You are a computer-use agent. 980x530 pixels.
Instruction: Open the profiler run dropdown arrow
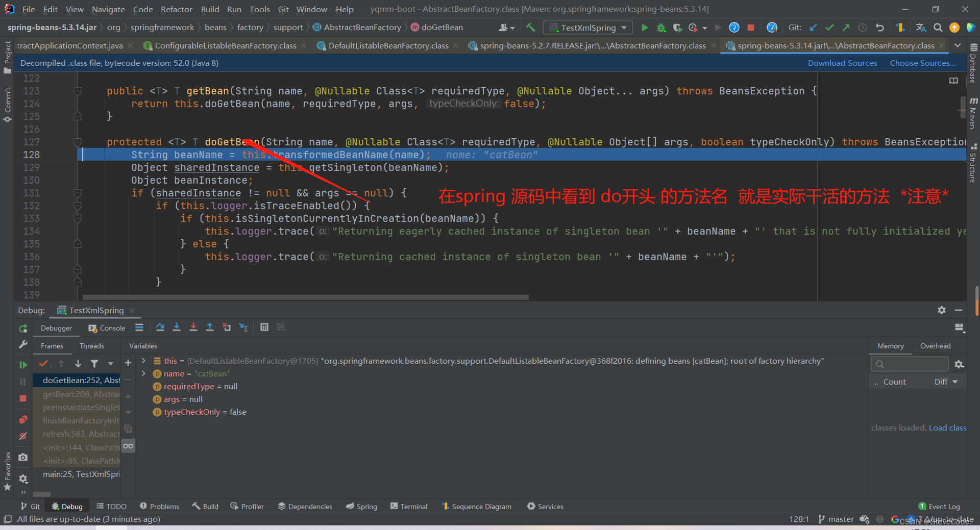tap(705, 28)
